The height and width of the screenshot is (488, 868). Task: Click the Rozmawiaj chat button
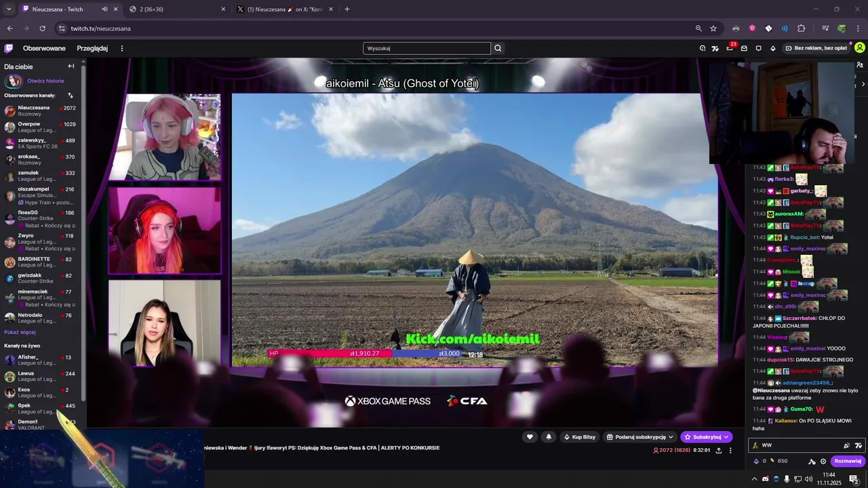(x=848, y=461)
